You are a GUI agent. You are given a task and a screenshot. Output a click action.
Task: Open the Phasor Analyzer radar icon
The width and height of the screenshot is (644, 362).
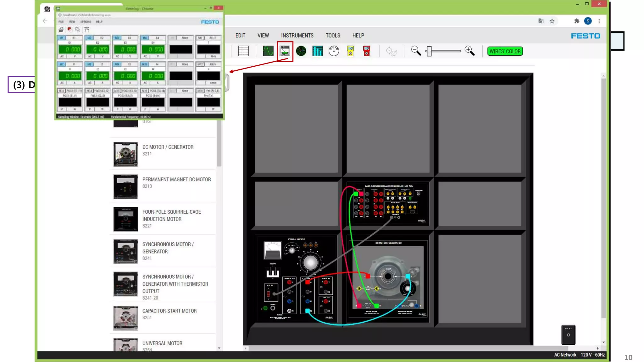(301, 51)
